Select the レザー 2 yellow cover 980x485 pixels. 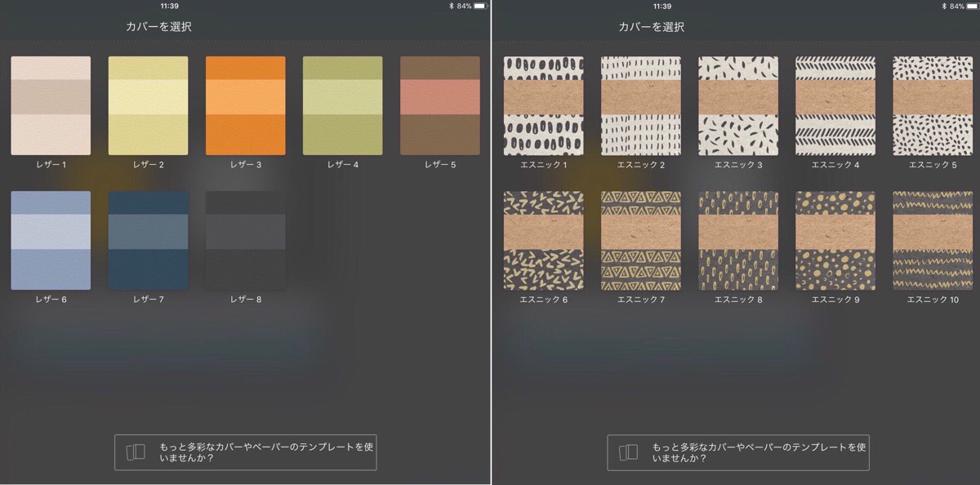point(148,105)
